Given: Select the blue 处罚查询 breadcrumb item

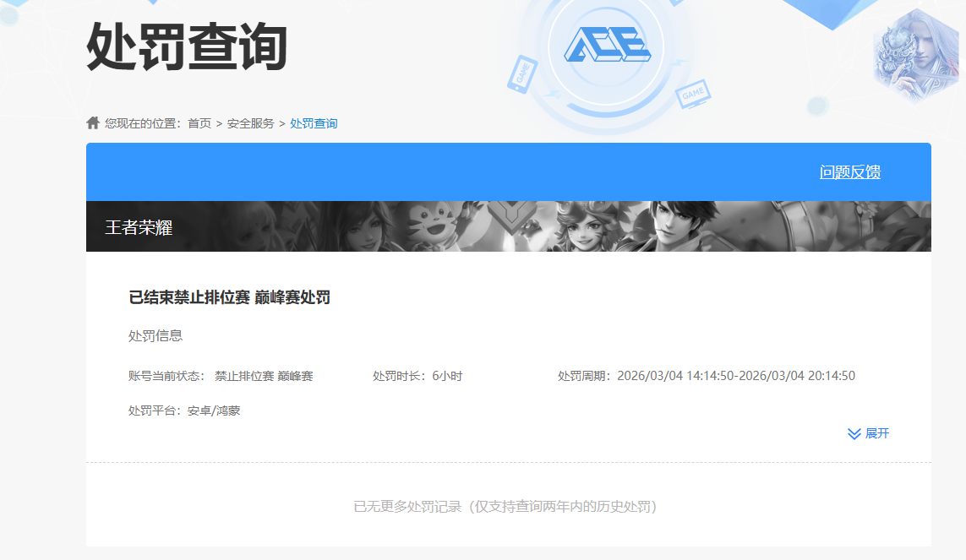Looking at the screenshot, I should [314, 123].
